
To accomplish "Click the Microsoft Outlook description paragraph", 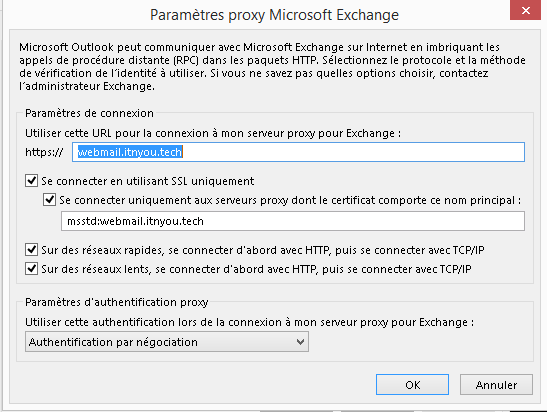I will pyautogui.click(x=272, y=67).
